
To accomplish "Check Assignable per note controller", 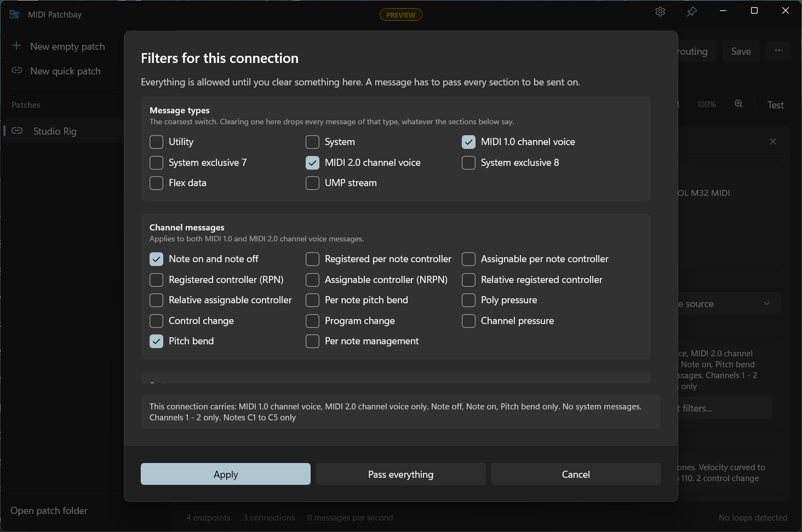I will pyautogui.click(x=469, y=259).
